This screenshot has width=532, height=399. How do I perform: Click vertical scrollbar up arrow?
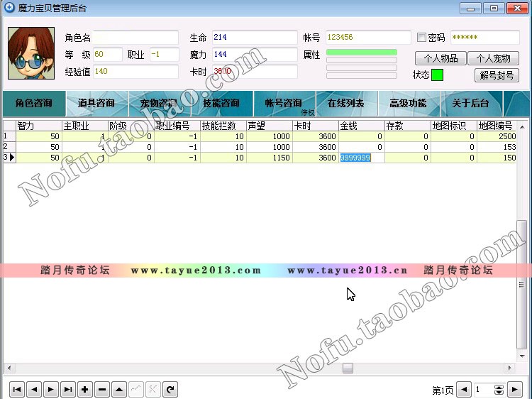(522, 127)
